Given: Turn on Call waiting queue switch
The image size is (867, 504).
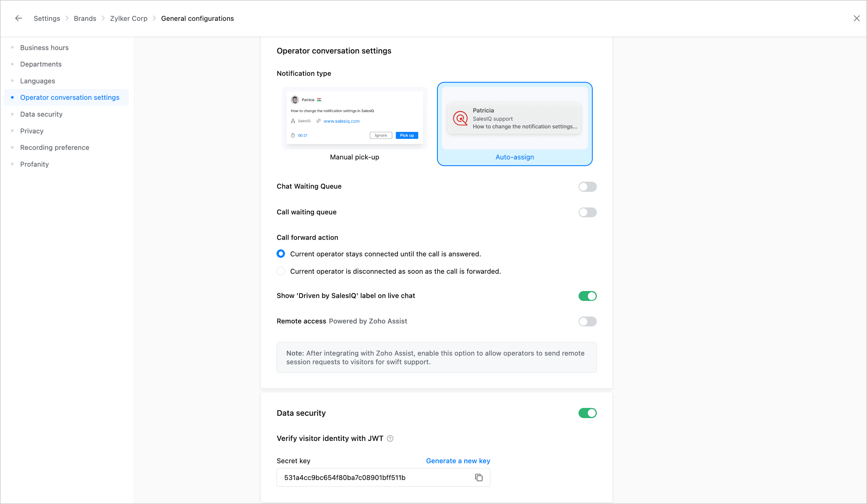Looking at the screenshot, I should tap(587, 212).
